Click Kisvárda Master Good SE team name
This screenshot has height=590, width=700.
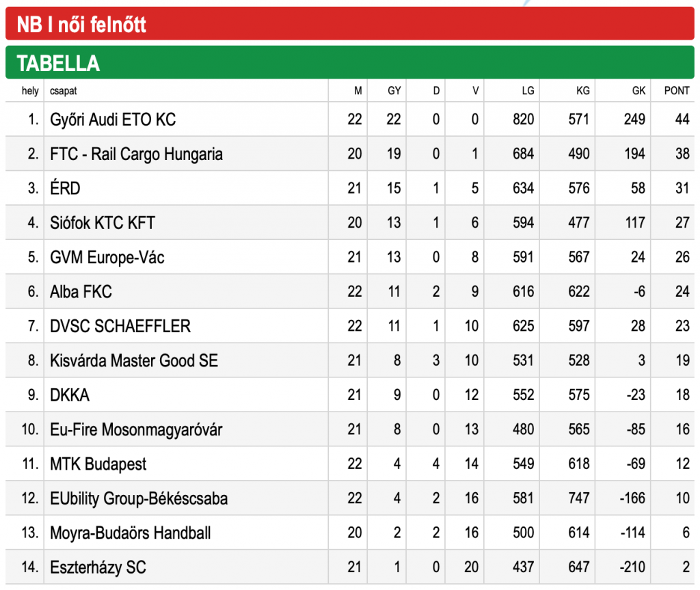click(x=134, y=360)
